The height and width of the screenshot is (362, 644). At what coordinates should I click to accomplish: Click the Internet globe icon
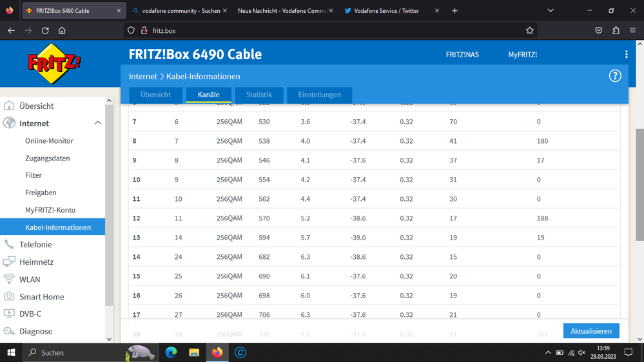[9, 123]
